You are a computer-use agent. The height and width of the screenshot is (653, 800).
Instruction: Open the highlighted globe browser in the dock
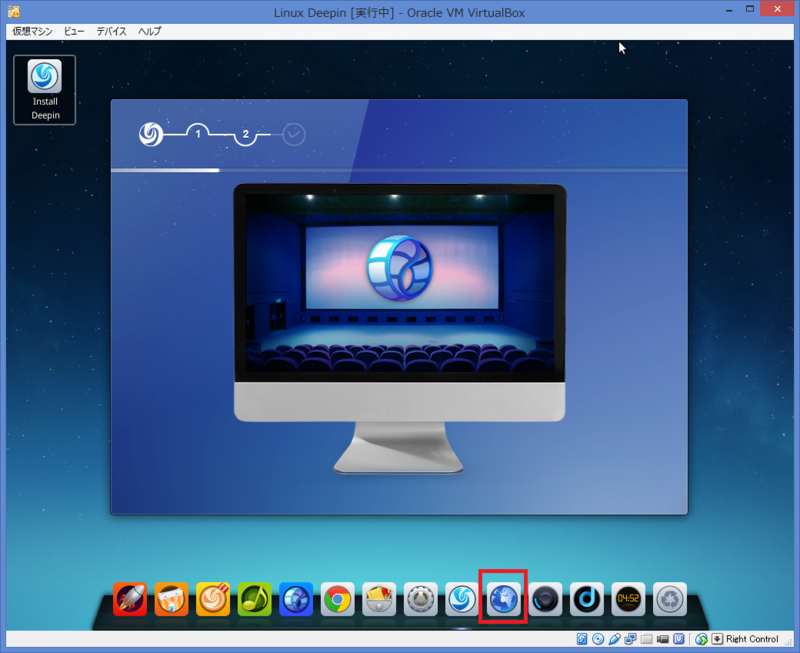502,597
